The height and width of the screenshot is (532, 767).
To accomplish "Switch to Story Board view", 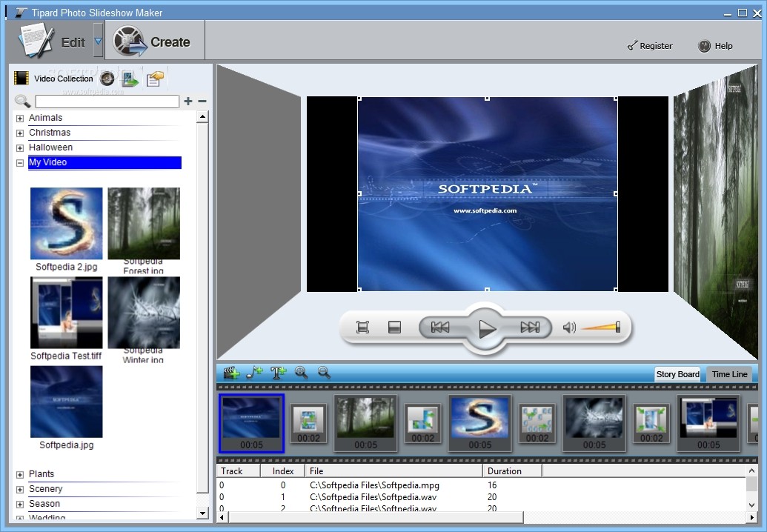I will (677, 374).
